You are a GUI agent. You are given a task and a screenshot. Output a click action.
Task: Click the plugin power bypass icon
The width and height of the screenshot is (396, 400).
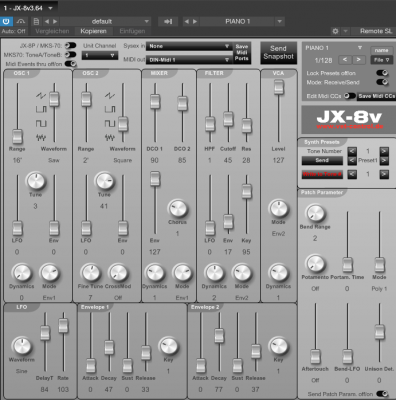click(6, 22)
